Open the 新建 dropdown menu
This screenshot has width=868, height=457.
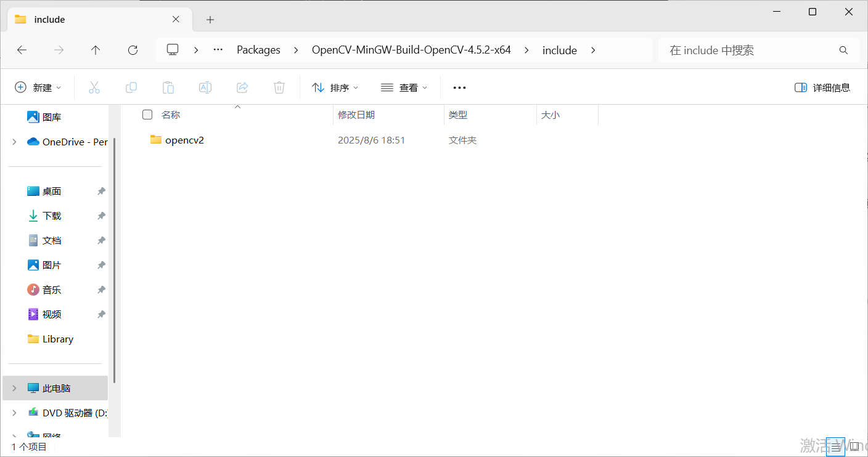(38, 87)
